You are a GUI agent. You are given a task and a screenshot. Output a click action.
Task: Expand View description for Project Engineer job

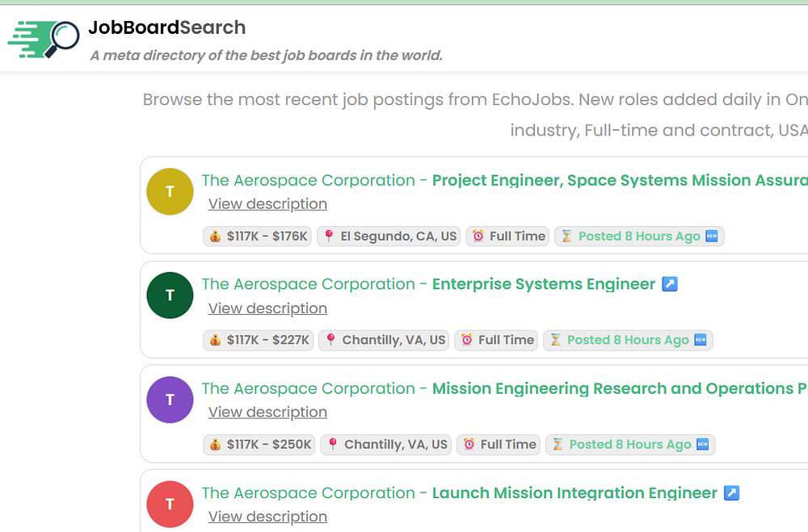[267, 204]
